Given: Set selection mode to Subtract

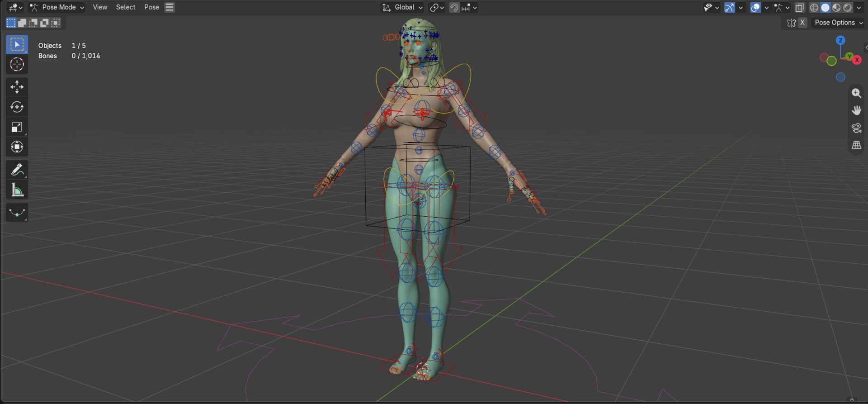Looking at the screenshot, I should (x=33, y=23).
